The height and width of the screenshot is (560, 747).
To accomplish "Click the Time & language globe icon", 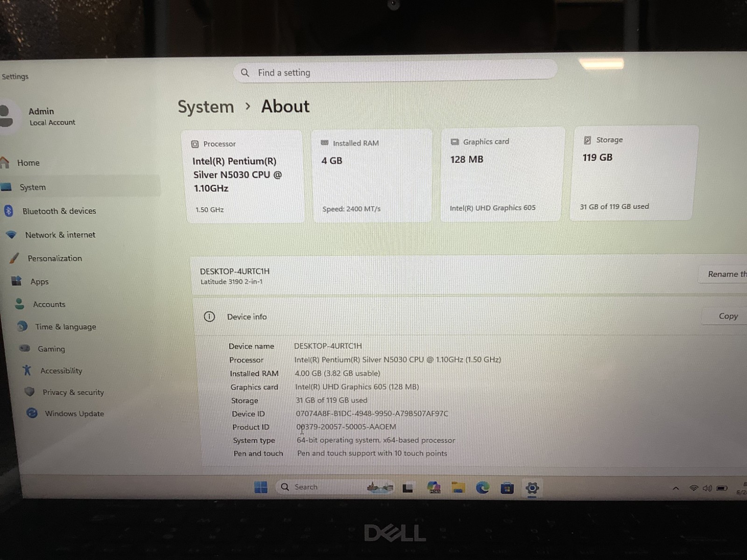I will (x=22, y=326).
